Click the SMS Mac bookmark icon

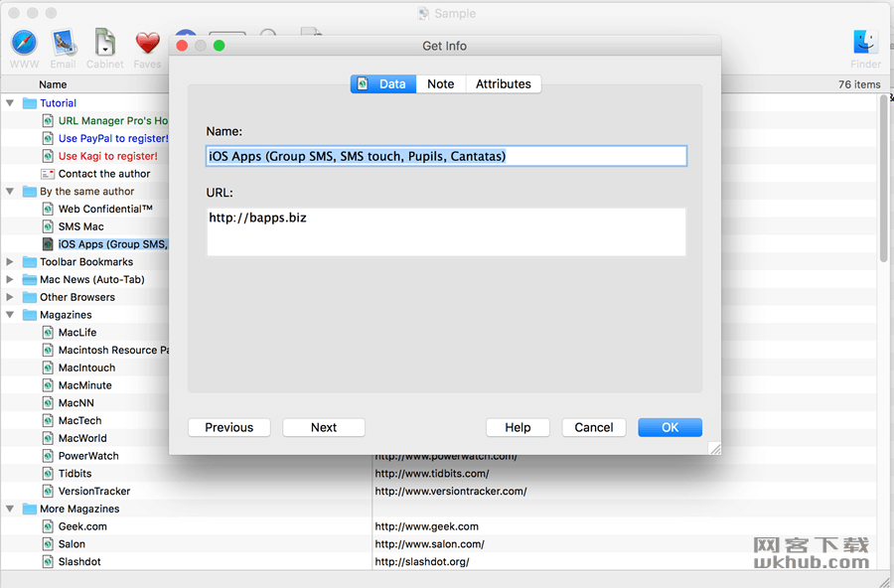point(48,227)
